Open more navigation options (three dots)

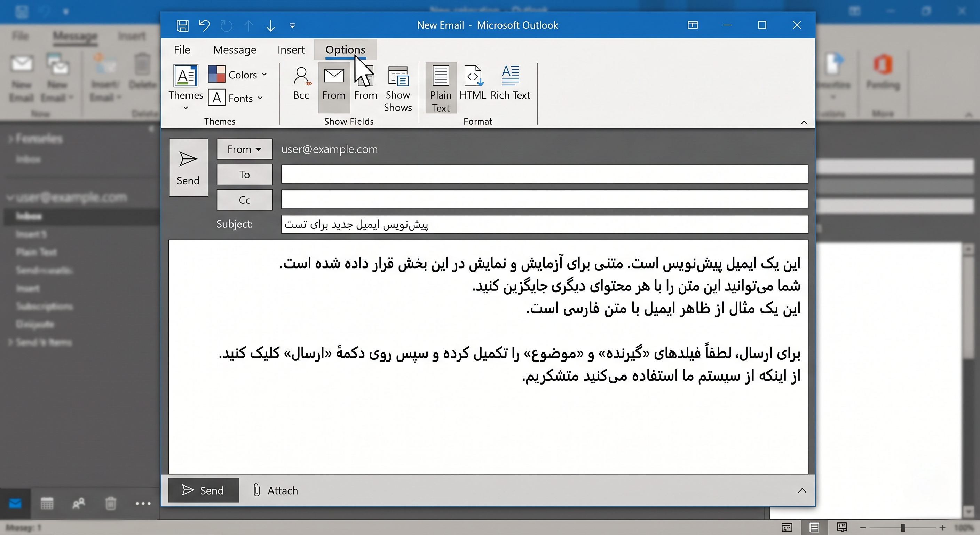(143, 503)
